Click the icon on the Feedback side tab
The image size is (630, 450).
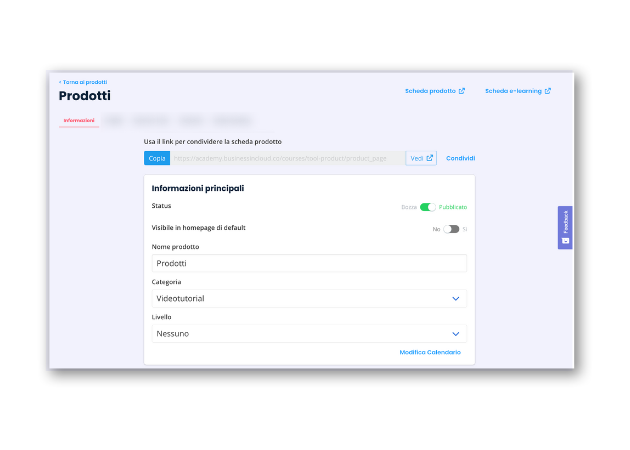coord(565,240)
